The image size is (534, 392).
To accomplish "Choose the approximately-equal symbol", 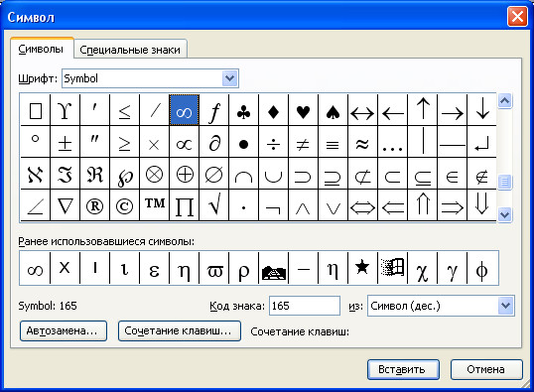I will [362, 142].
